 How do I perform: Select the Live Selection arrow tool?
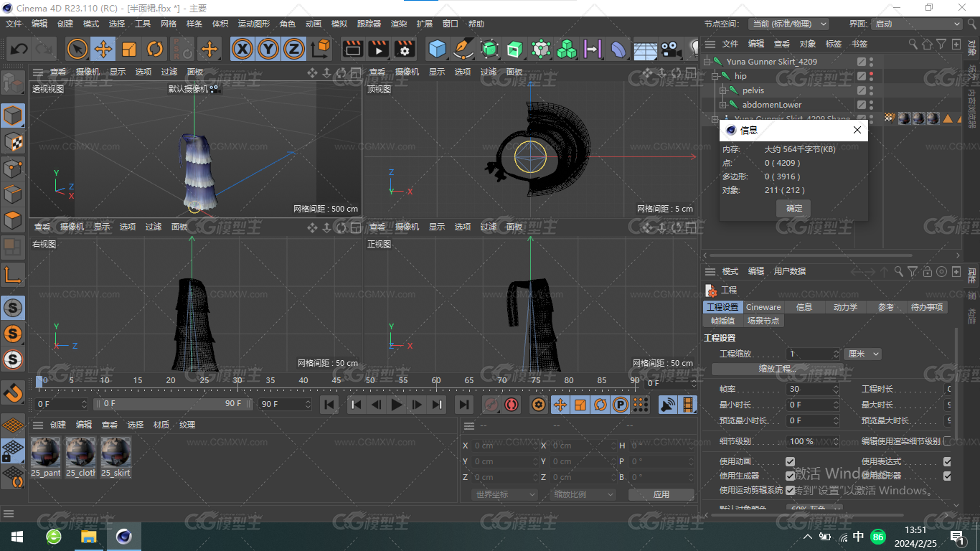[x=77, y=49]
